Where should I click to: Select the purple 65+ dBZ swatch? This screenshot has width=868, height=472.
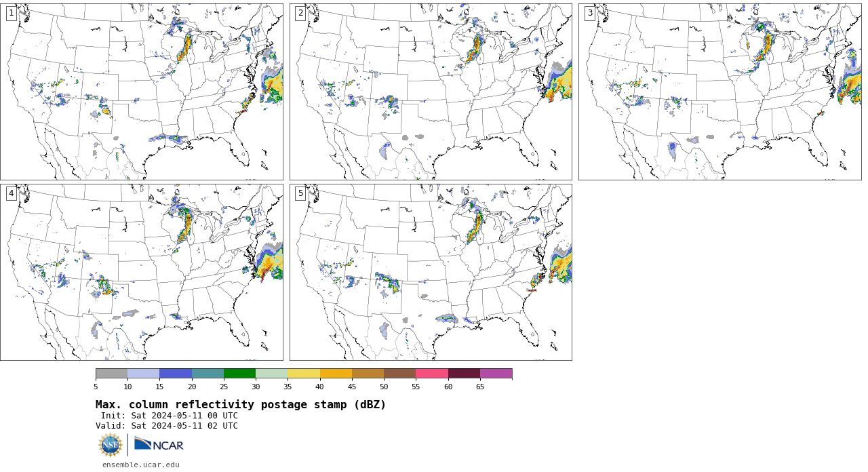(x=496, y=374)
